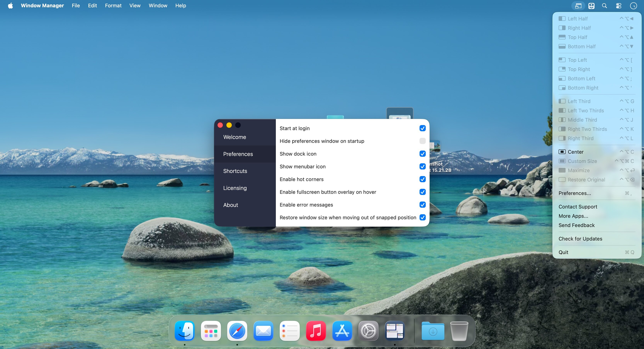Open Downloads folder in dock
The width and height of the screenshot is (644, 349).
433,331
